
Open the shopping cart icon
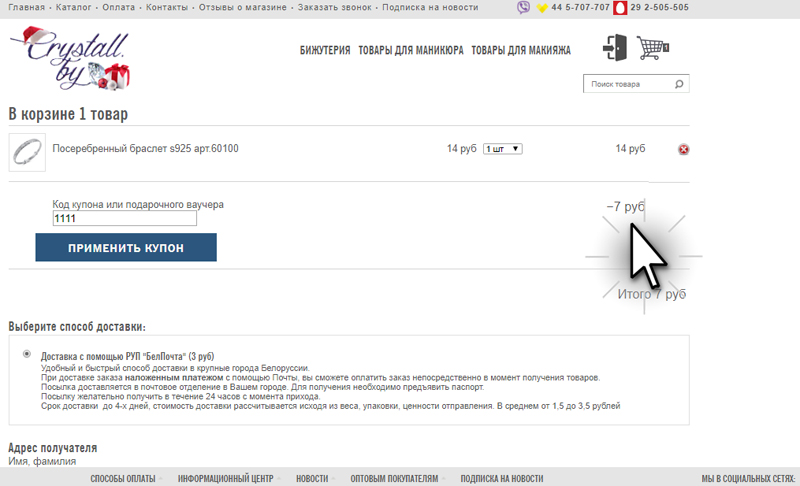(652, 48)
